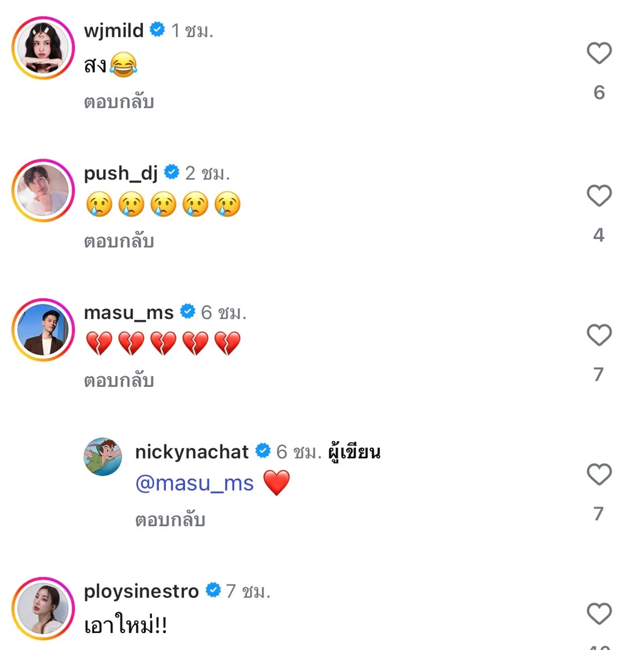Like wjmild's comment with the heart
Screen dimensions: 644x650
tap(599, 53)
